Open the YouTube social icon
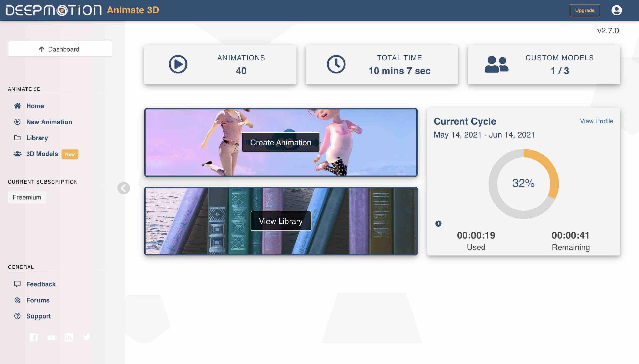This screenshot has height=364, width=639. point(51,338)
